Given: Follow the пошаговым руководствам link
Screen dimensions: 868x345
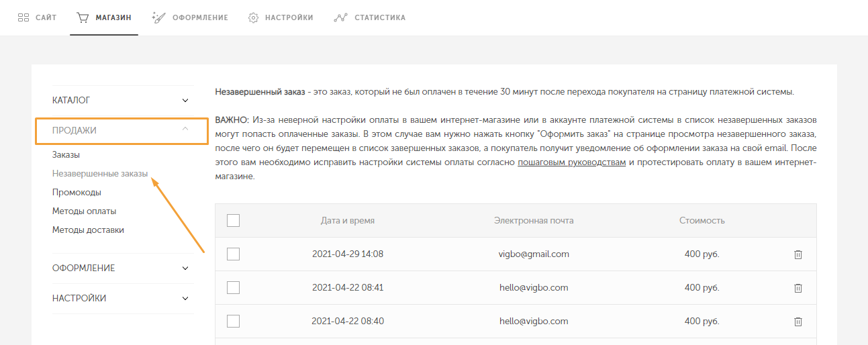Looking at the screenshot, I should tap(572, 162).
